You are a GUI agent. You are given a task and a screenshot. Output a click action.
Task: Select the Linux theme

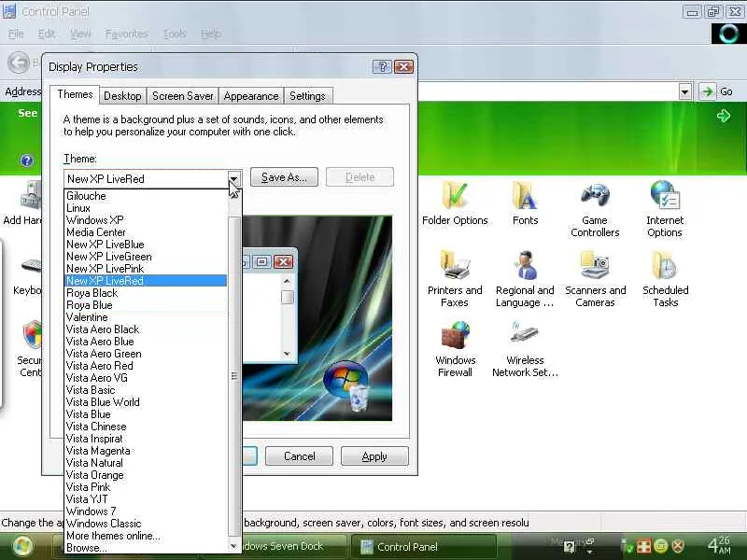146,208
